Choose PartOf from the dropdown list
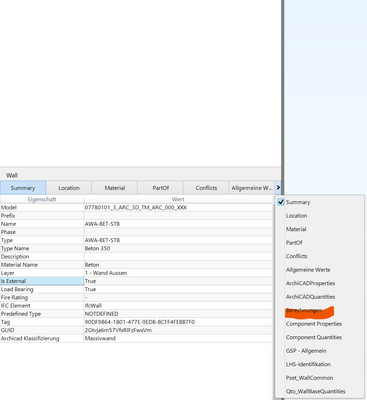The image size is (367, 400). (x=294, y=243)
